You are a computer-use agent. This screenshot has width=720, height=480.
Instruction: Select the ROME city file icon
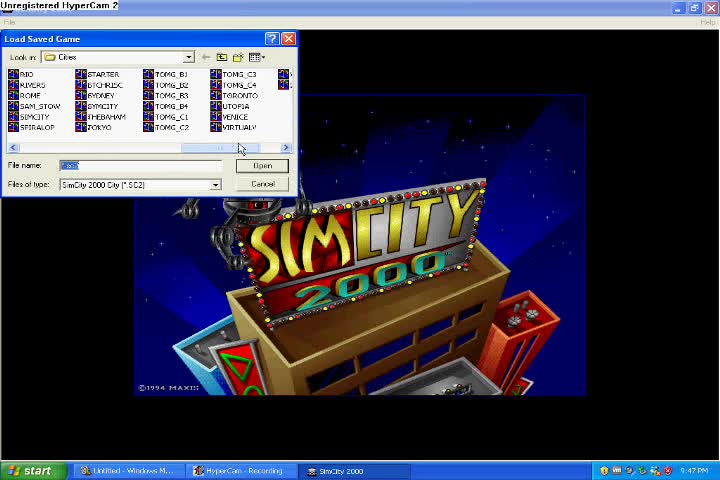(x=13, y=95)
